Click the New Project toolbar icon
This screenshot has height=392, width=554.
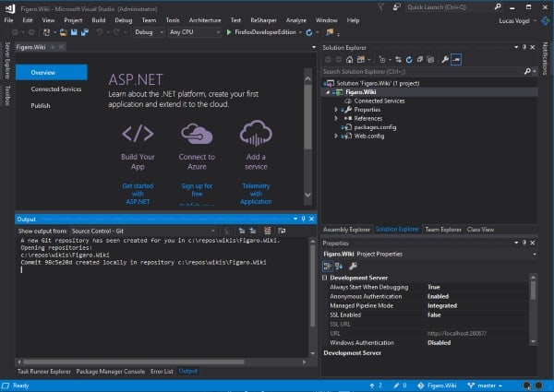point(46,32)
